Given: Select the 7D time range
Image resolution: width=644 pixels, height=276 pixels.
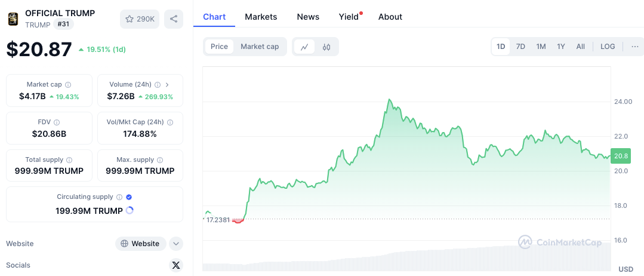Looking at the screenshot, I should pos(520,47).
